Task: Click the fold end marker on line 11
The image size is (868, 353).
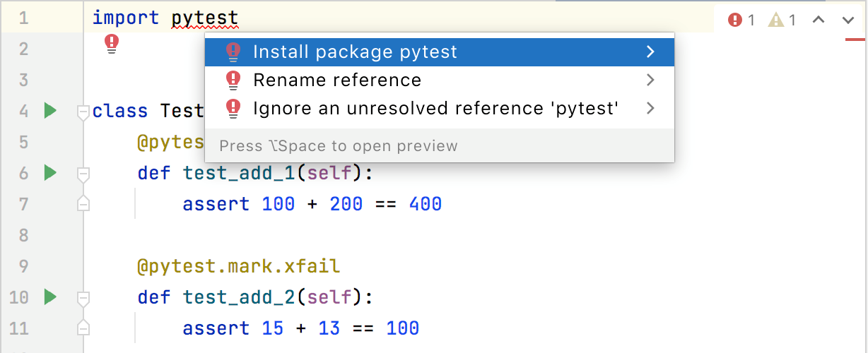Action: pyautogui.click(x=83, y=328)
